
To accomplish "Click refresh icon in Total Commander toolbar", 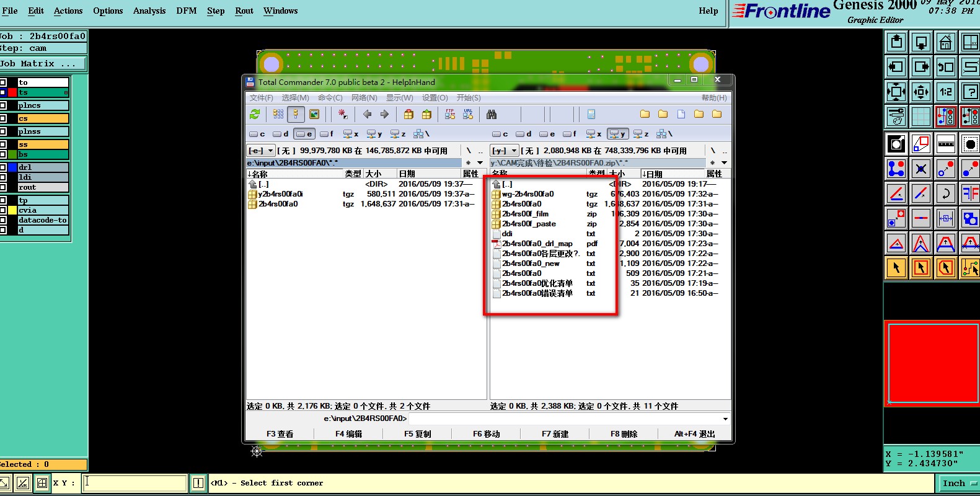I will click(255, 114).
